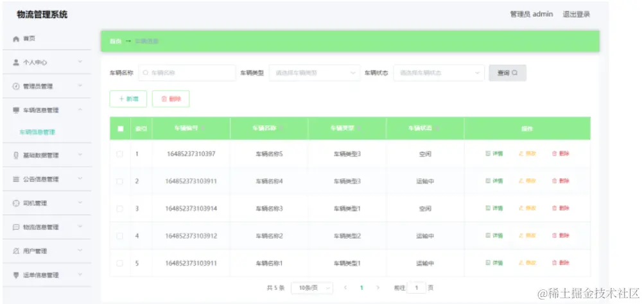
Task: Click the 公告信息管理 list icon
Action: (16, 180)
